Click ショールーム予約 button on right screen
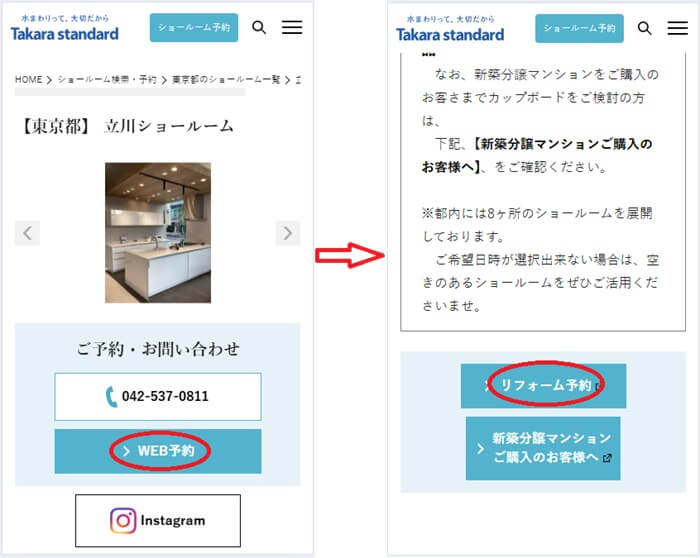The image size is (700, 558). 579,29
